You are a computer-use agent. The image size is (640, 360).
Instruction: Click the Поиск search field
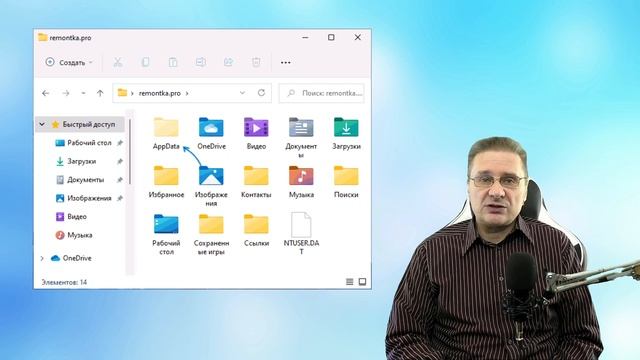click(322, 93)
